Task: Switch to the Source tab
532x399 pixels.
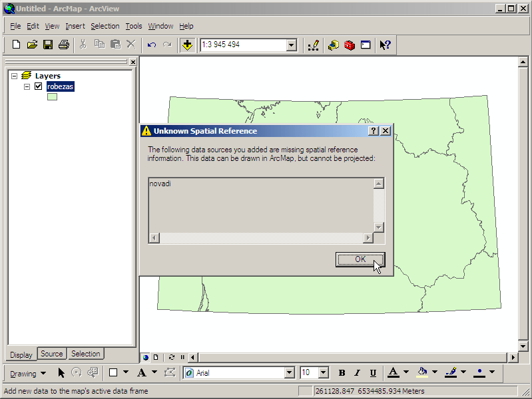Action: tap(51, 354)
